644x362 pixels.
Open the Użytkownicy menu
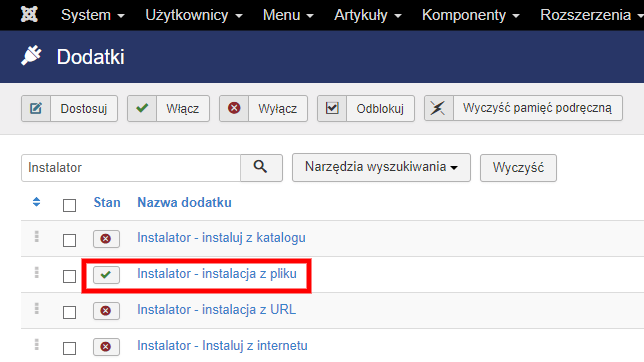(x=193, y=15)
